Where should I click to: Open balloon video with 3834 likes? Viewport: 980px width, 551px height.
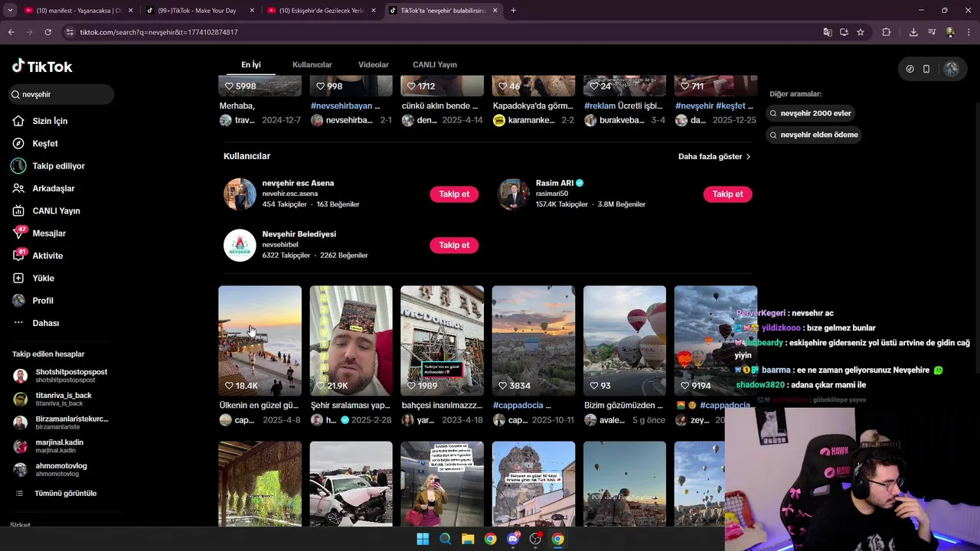533,341
